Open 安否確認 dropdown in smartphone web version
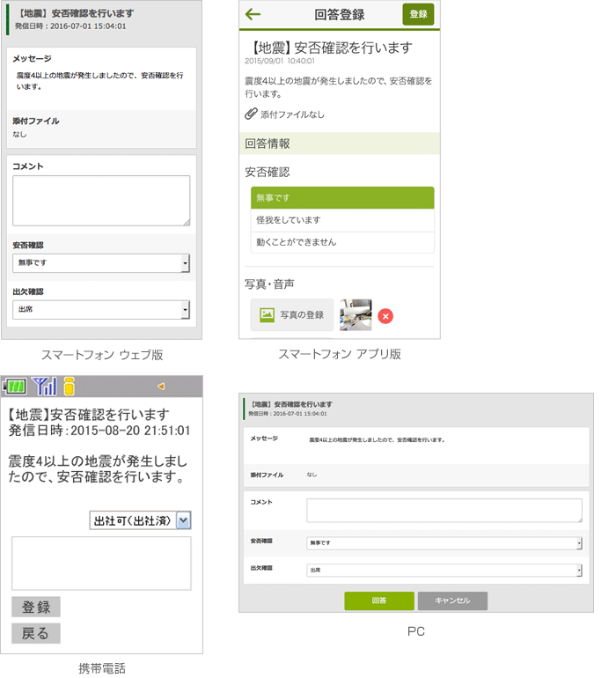This screenshot has height=678, width=616. click(101, 263)
